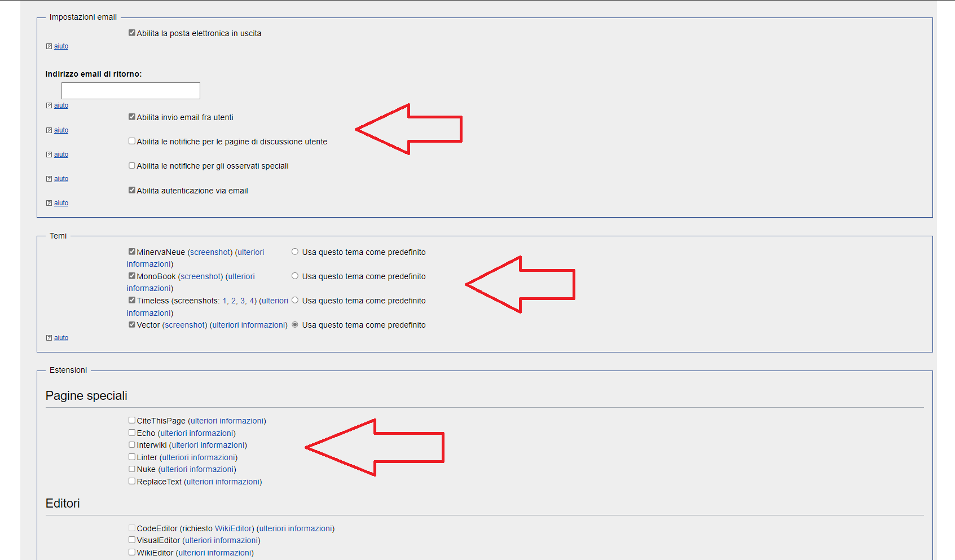Open Timeless screenshot number 4

(252, 301)
